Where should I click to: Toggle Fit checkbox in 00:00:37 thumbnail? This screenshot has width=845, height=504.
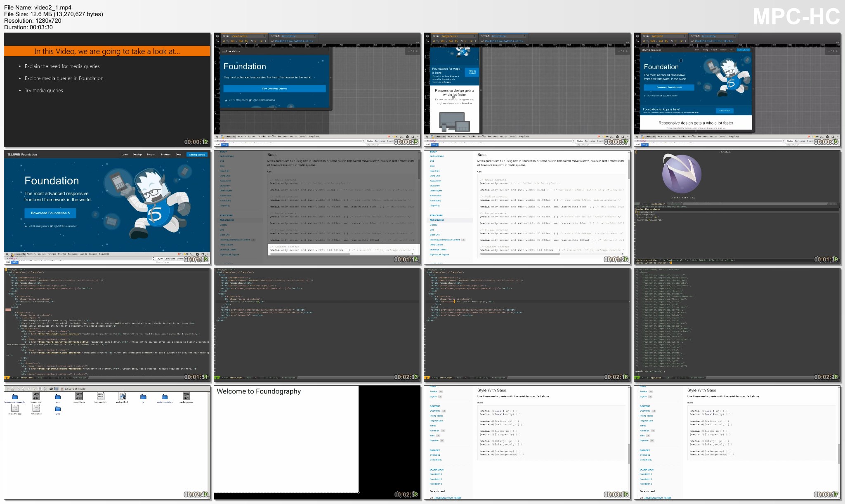pyautogui.click(x=471, y=41)
